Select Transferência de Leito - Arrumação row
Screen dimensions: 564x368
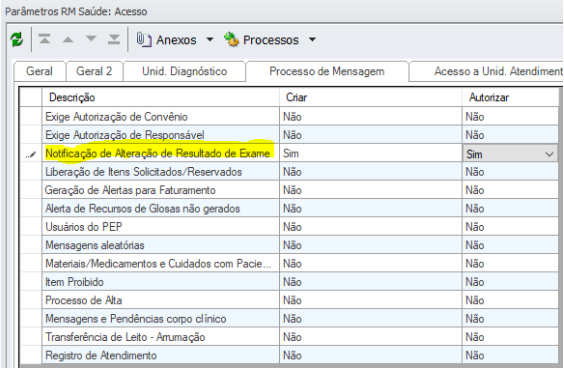coord(160,337)
